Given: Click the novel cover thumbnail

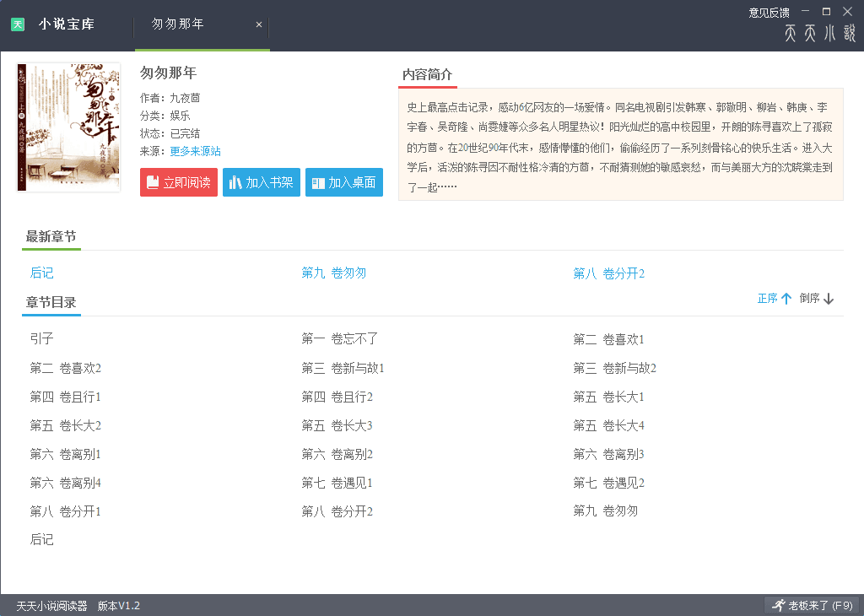Looking at the screenshot, I should click(67, 127).
